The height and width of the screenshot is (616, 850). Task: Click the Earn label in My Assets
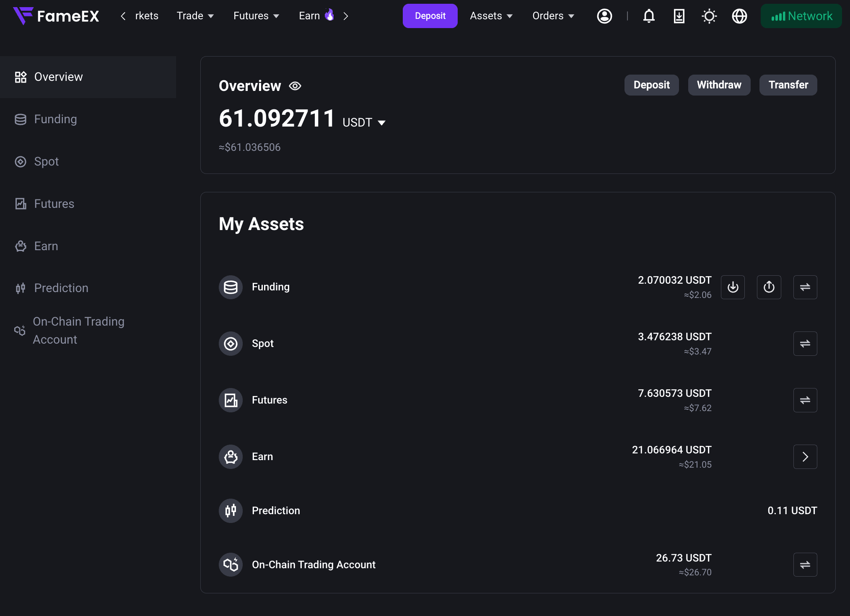(262, 457)
